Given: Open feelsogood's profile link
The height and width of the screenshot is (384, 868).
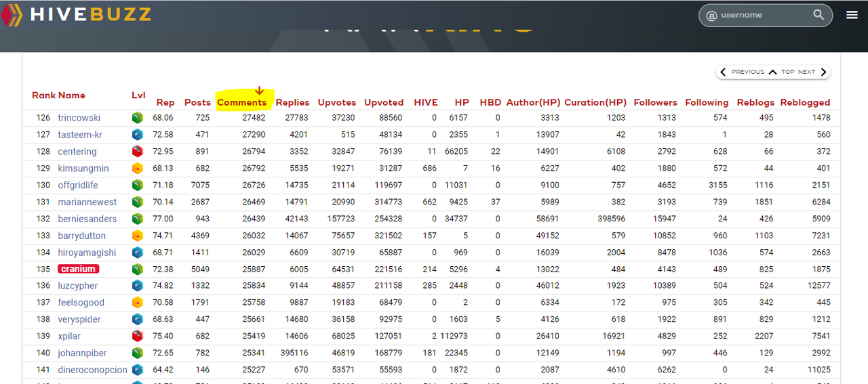Looking at the screenshot, I should [x=81, y=303].
